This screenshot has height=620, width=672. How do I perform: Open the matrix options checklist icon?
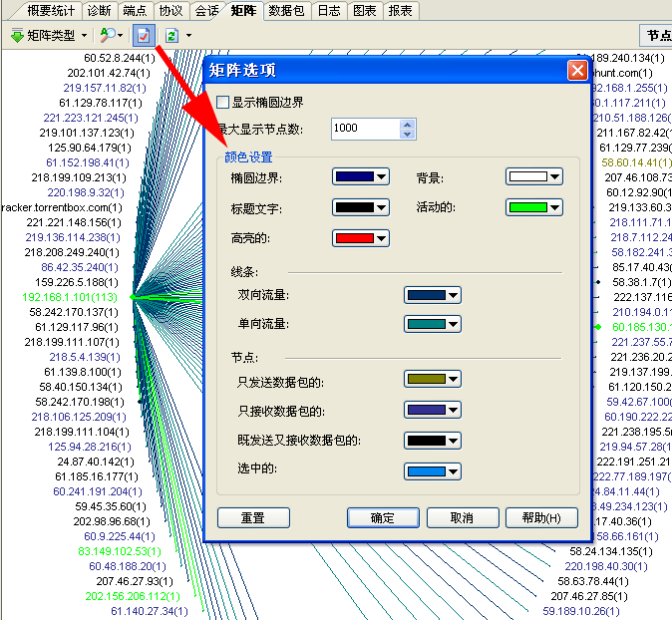(144, 35)
